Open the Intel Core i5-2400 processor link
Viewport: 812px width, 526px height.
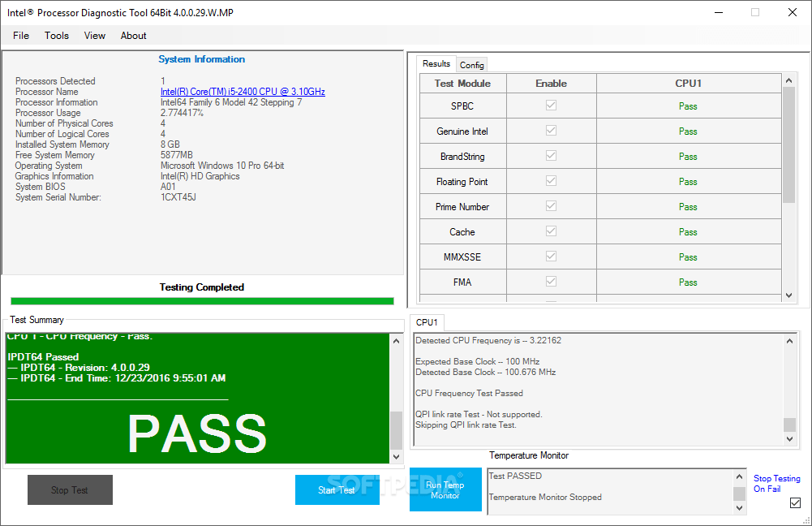[x=243, y=92]
